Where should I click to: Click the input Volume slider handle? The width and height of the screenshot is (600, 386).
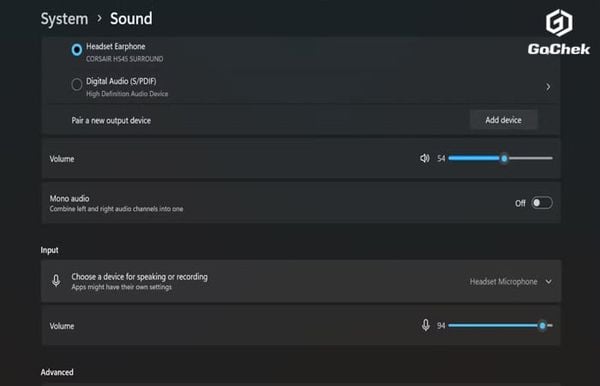(x=542, y=326)
